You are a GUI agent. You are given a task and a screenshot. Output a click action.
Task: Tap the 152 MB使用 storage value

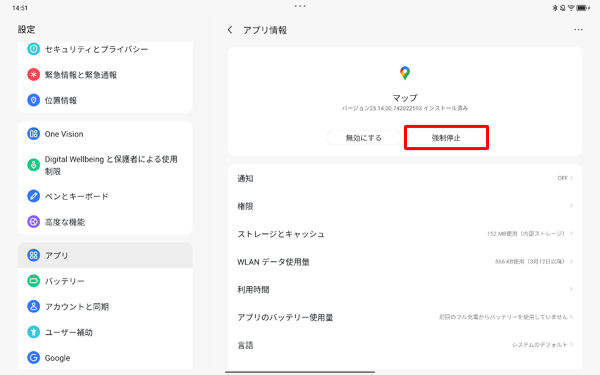click(x=525, y=234)
